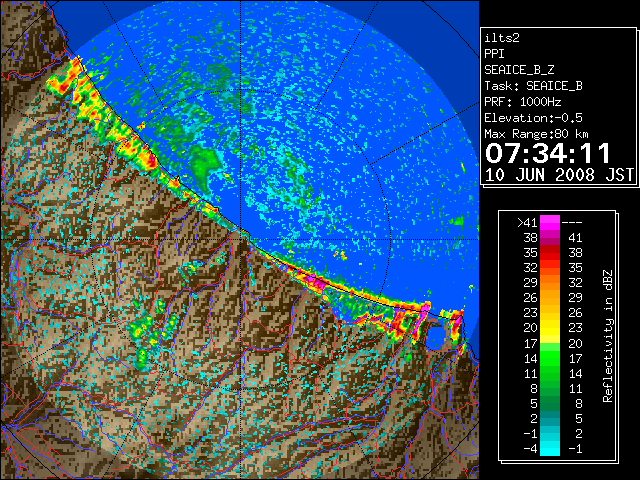Click the date '10 JUN 2008 JST'
The image size is (640, 480).
click(x=559, y=175)
